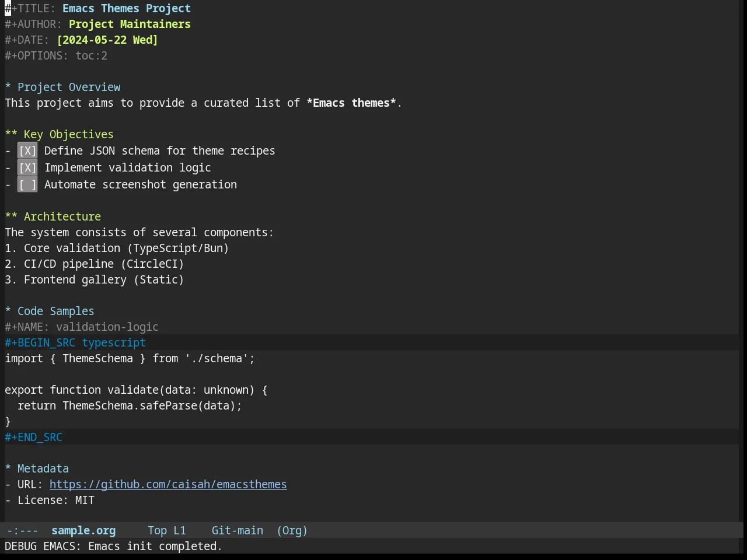Click on 'Project Maintainers' author value
Viewport: 747px width, 560px height.
[130, 24]
